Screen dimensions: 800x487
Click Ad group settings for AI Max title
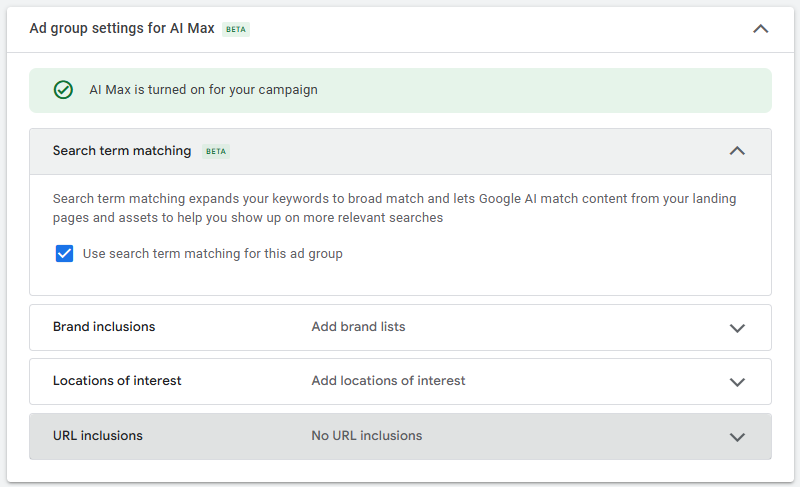point(122,29)
